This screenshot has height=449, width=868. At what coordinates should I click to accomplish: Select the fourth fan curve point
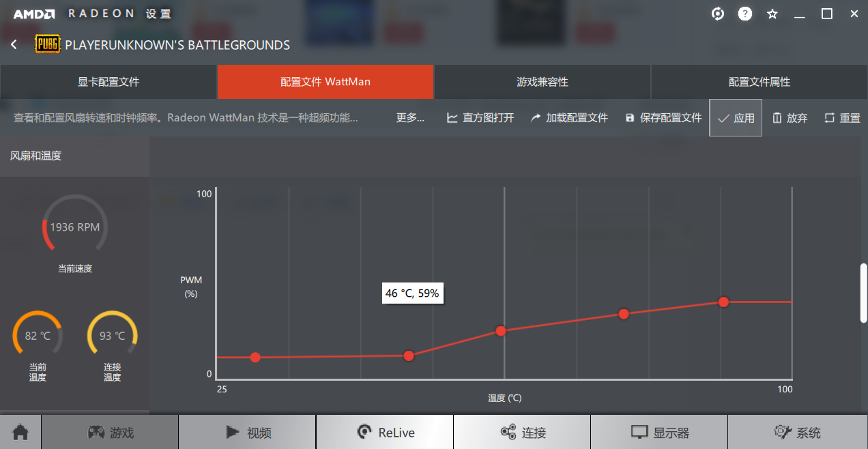(624, 314)
